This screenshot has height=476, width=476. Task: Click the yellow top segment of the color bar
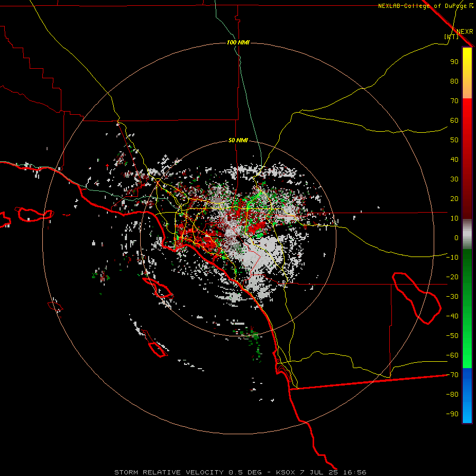467,73
